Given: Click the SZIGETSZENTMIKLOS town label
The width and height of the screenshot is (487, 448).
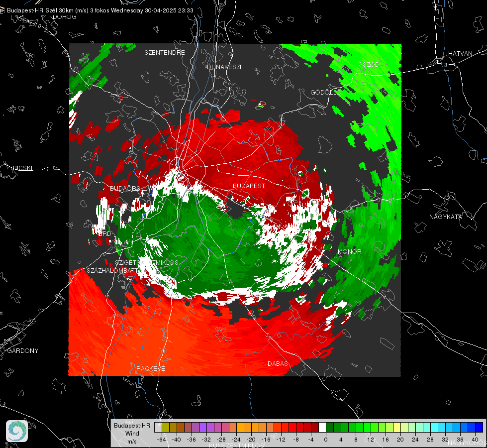Looking at the screenshot, I should tap(147, 263).
